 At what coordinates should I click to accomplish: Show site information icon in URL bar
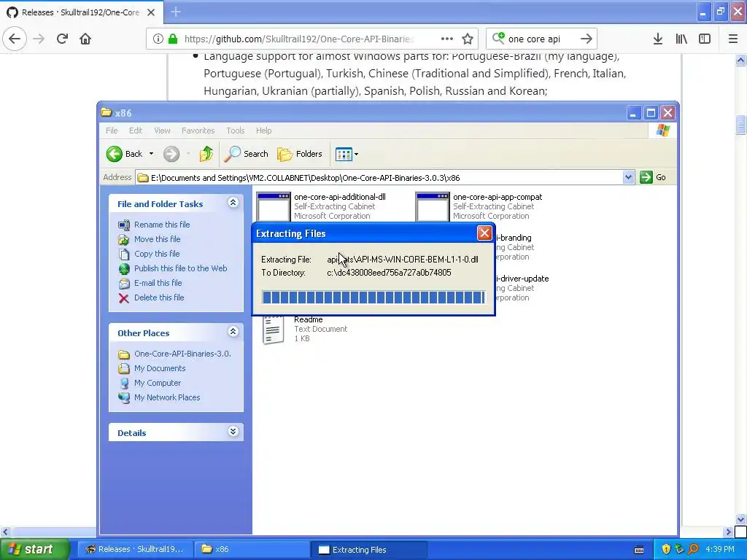pos(158,39)
